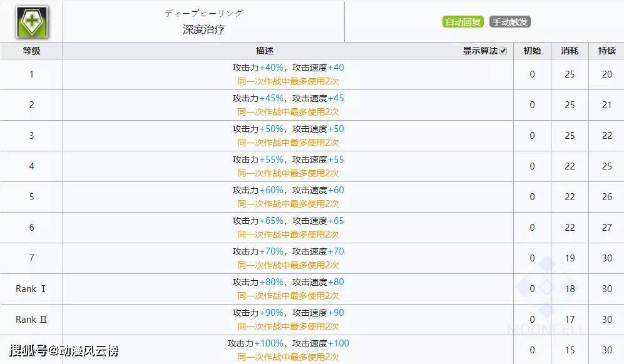
Task: Click the Rank Ⅱ row label
Action: coord(31,320)
